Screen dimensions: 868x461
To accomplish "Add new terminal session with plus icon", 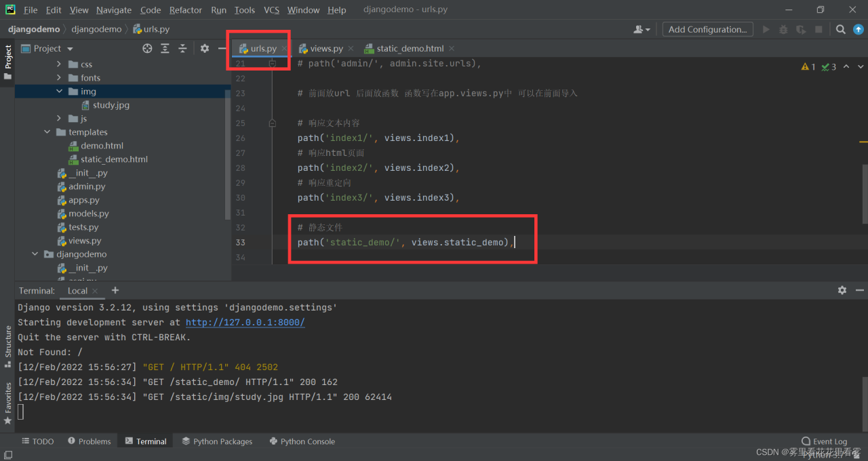I will [115, 290].
